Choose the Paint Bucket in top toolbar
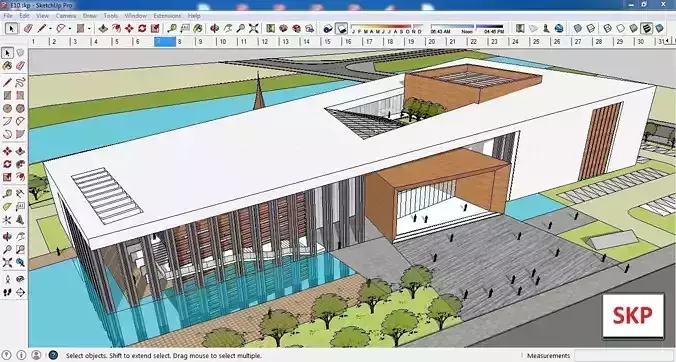The width and height of the screenshot is (676, 362). tap(198, 28)
